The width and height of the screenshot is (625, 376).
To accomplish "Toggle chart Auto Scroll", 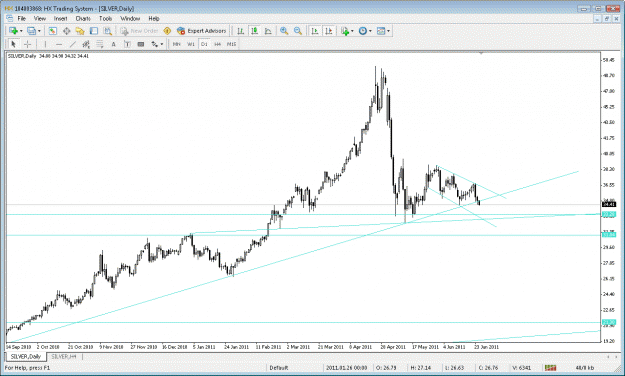I will click(315, 31).
